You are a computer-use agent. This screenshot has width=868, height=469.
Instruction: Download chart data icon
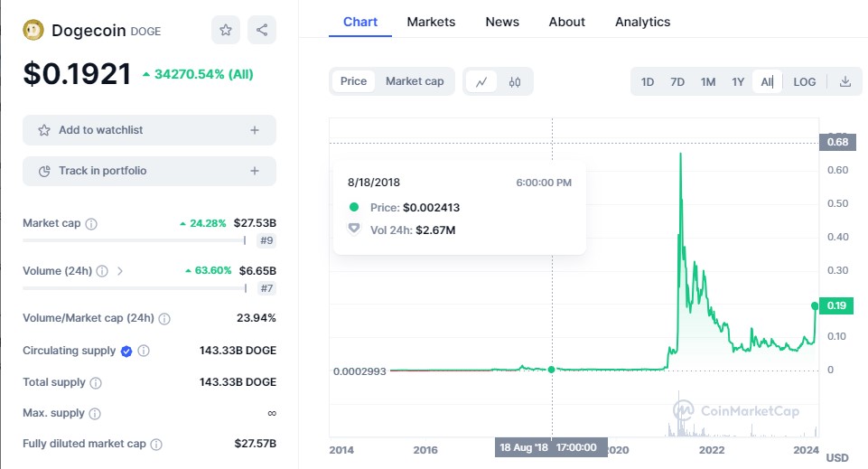[845, 81]
